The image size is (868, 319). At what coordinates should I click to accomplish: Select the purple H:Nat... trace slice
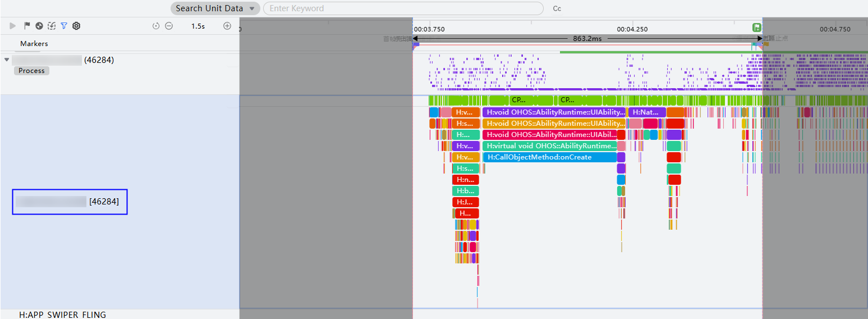[x=647, y=112]
